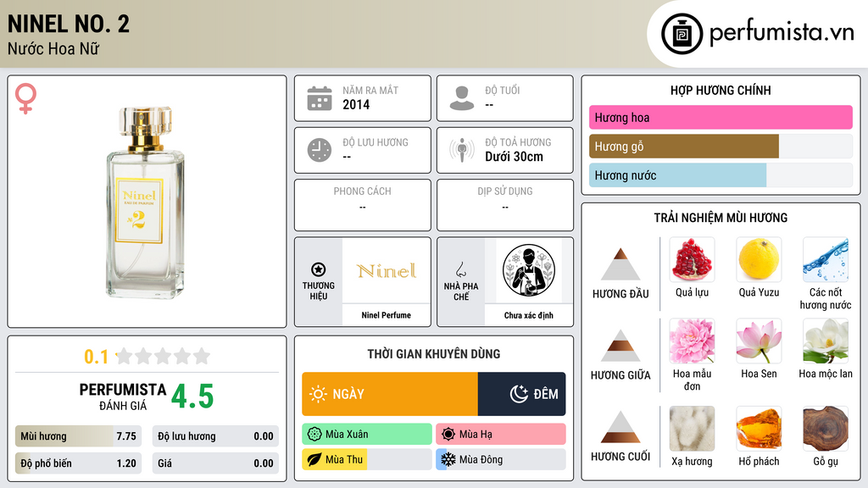Click the flower icon beside Mùa Xuân
Screen dimensions: 868x488
[314, 435]
